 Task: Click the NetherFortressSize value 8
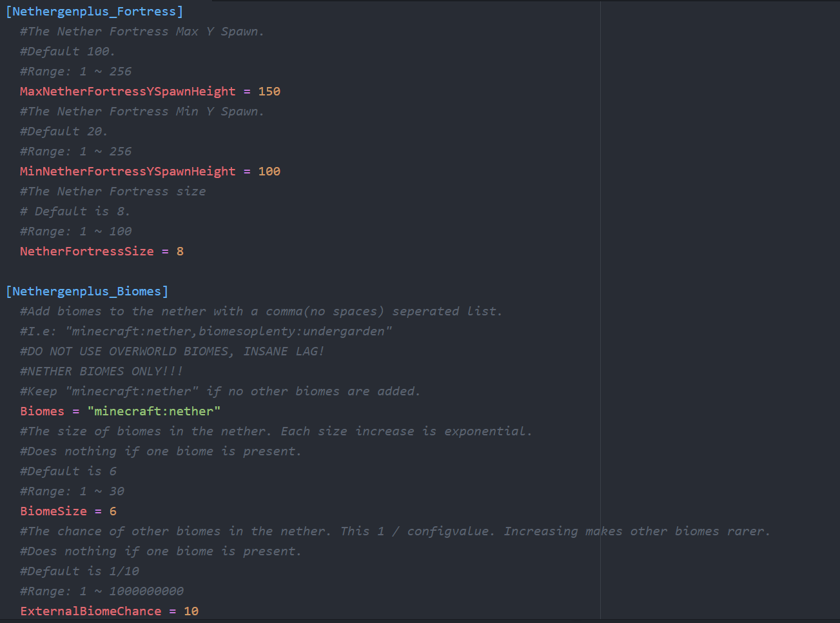180,252
